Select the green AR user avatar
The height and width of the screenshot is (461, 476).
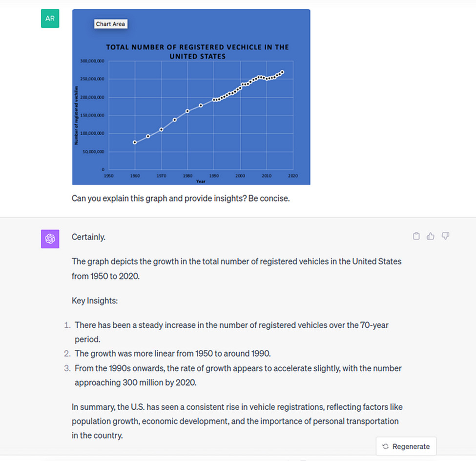pos(50,18)
